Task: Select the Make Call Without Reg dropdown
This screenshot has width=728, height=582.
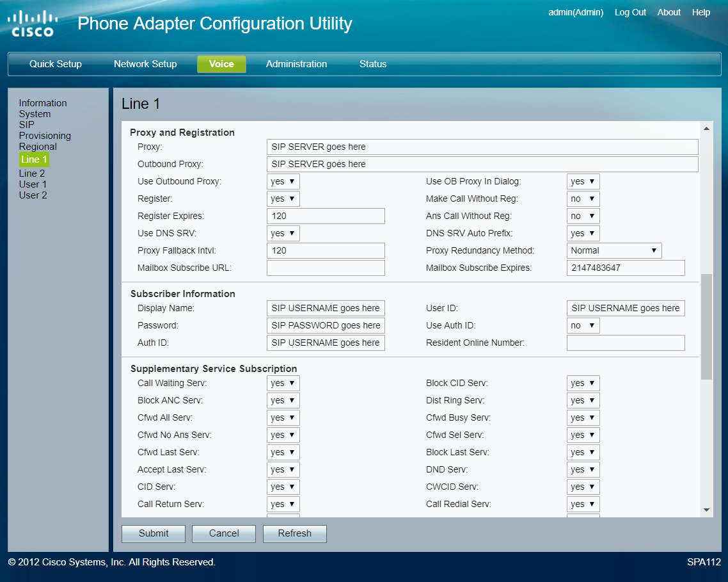Action: (583, 199)
